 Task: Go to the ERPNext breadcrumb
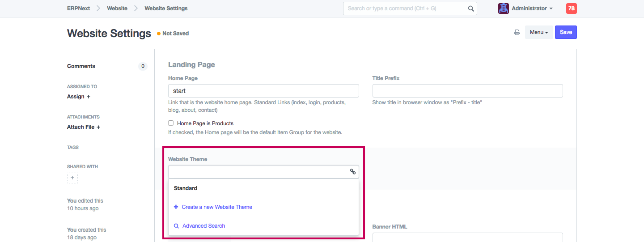pyautogui.click(x=79, y=8)
